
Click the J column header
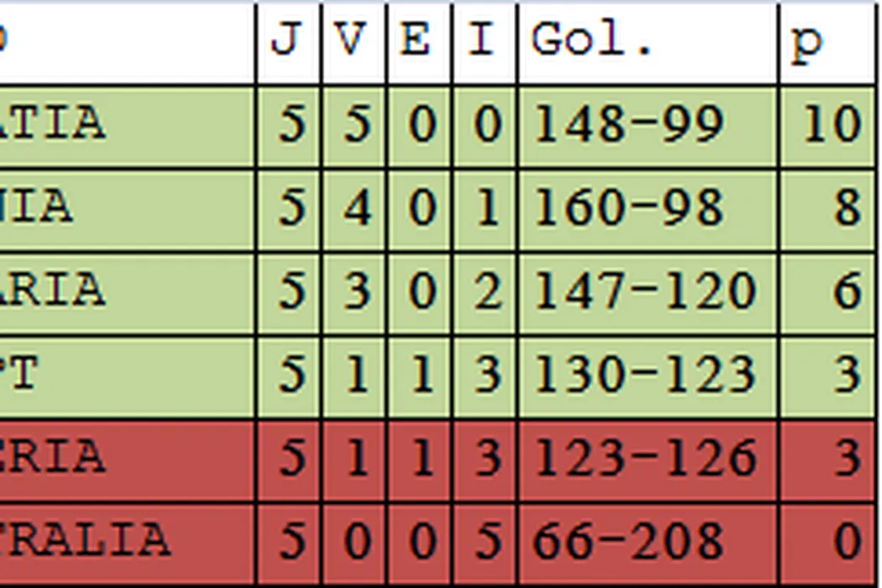288,42
